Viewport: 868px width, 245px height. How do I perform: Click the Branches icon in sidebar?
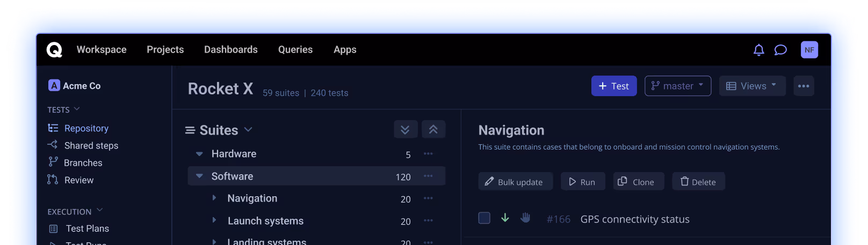53,162
